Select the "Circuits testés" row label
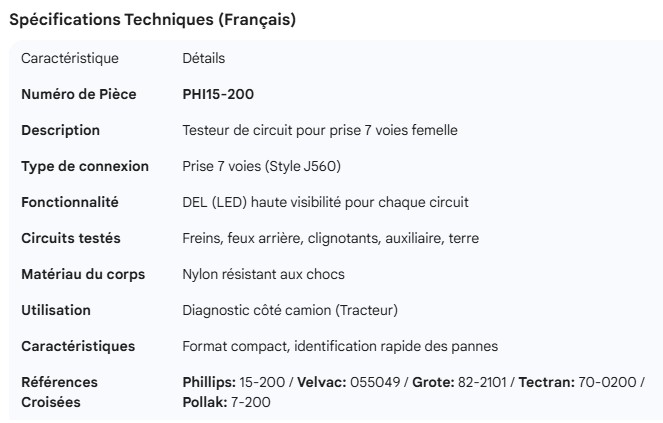663x423 pixels. pos(71,238)
